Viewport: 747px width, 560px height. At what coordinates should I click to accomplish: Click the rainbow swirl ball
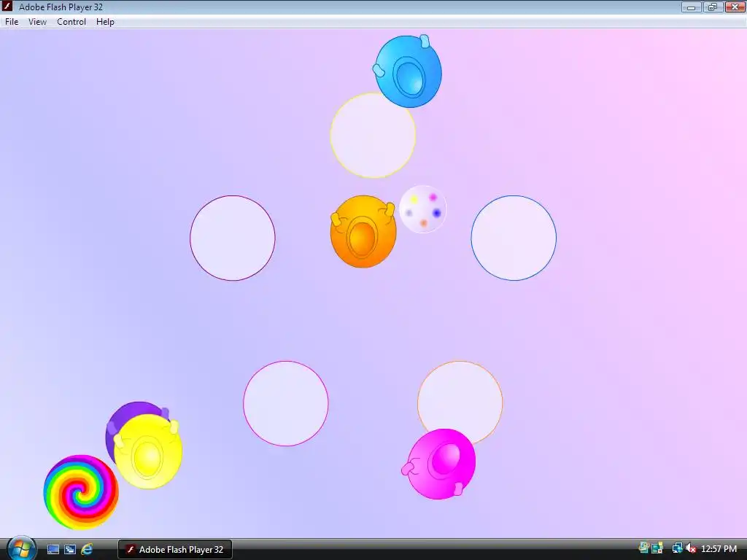click(x=81, y=492)
